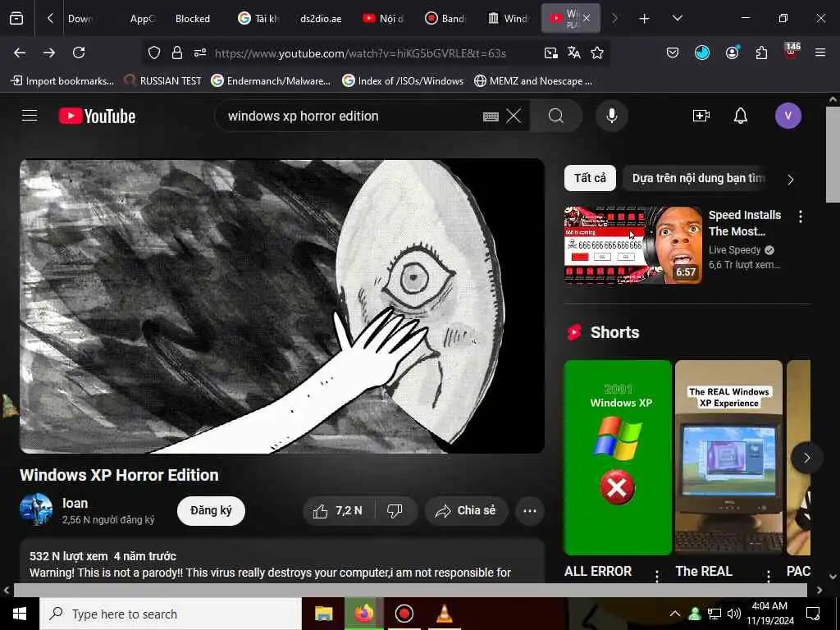
Task: Open the Pocket save icon
Action: 673,52
